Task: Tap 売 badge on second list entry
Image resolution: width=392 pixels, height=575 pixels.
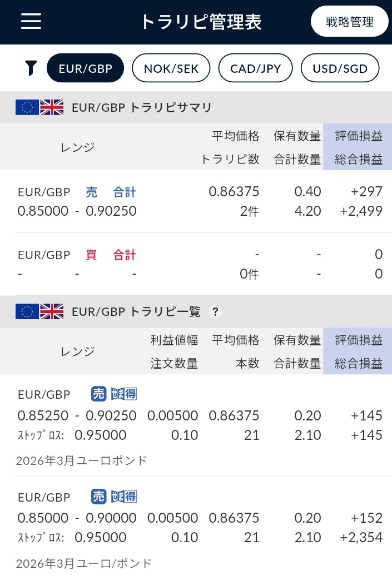Action: pyautogui.click(x=98, y=497)
